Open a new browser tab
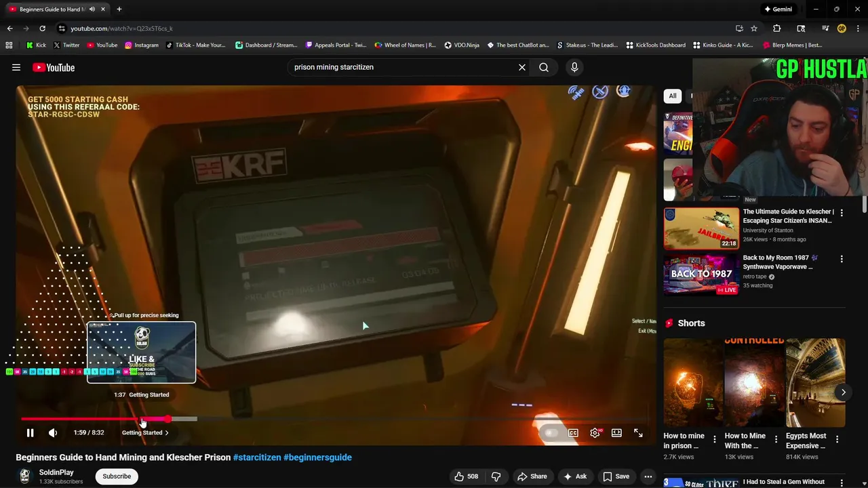868x488 pixels. coord(119,9)
